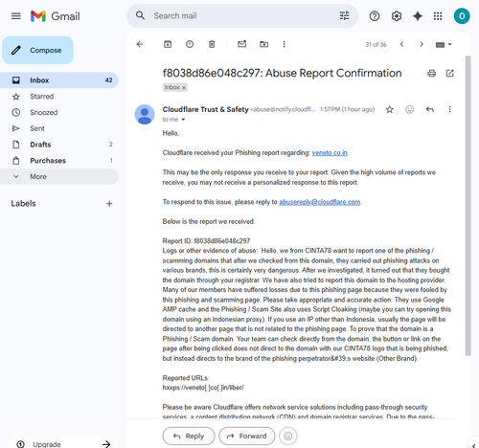Screen dimensions: 479x448
Task: Go to newer email arrow
Action: tap(401, 44)
